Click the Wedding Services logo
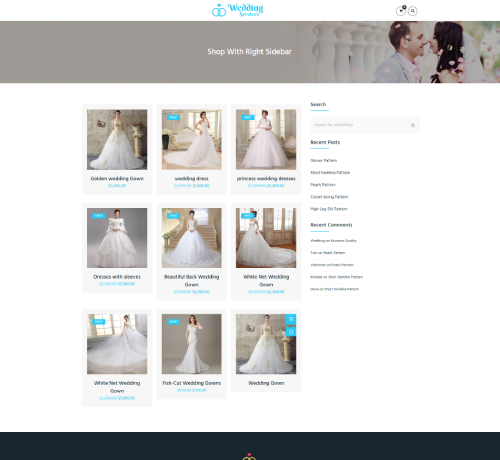The image size is (500, 460). click(238, 10)
